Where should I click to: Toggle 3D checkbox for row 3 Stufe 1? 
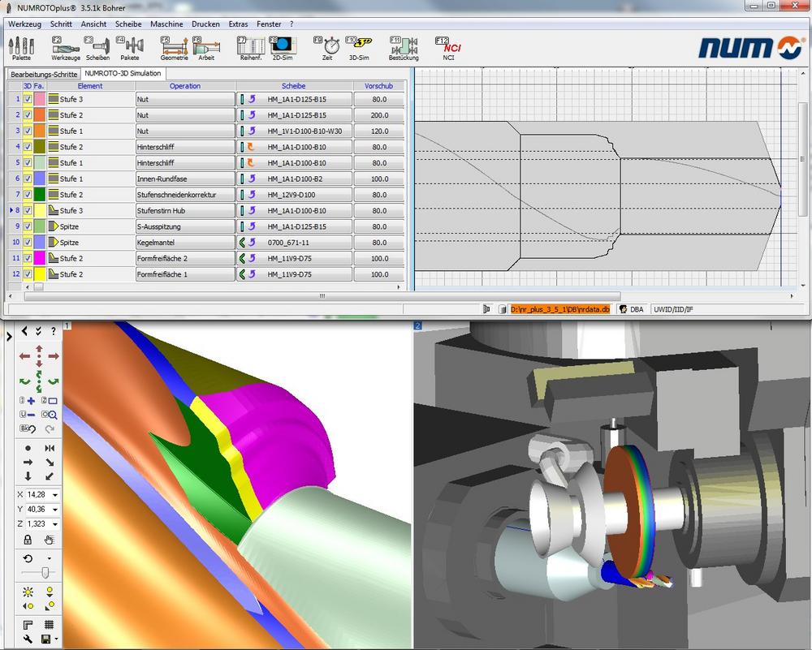(28, 131)
